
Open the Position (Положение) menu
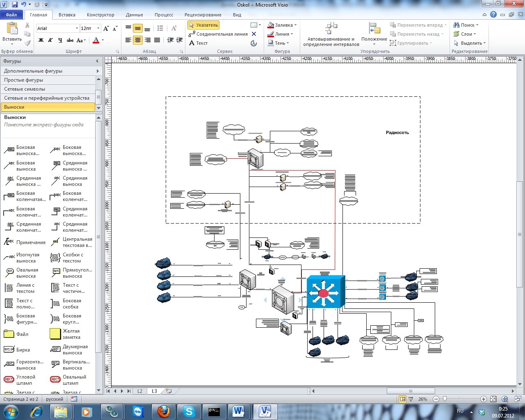374,34
